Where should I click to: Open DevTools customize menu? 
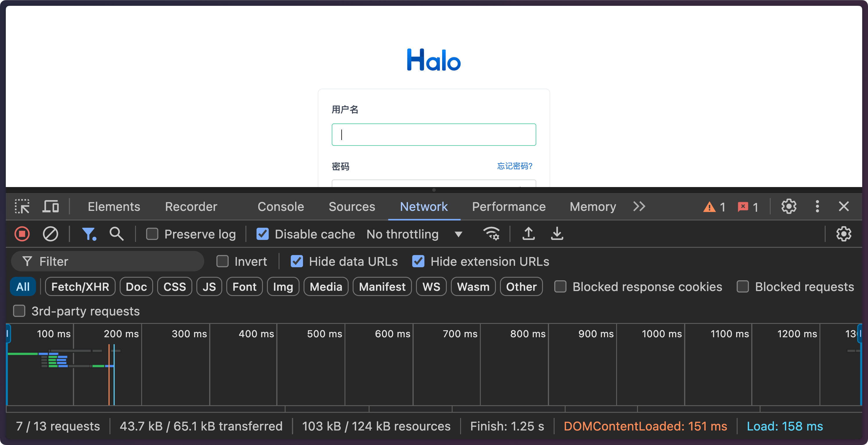817,206
